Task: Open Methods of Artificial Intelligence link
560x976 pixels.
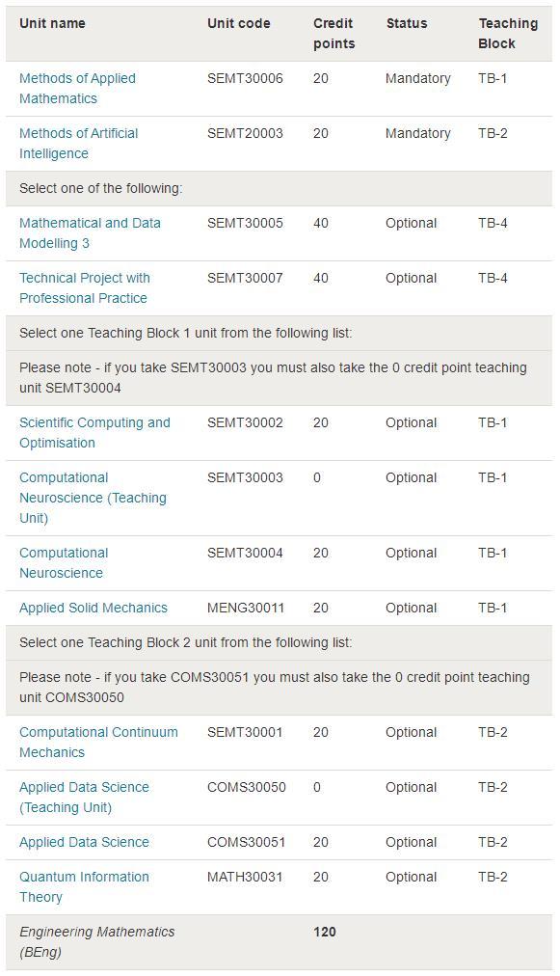Action: click(78, 143)
